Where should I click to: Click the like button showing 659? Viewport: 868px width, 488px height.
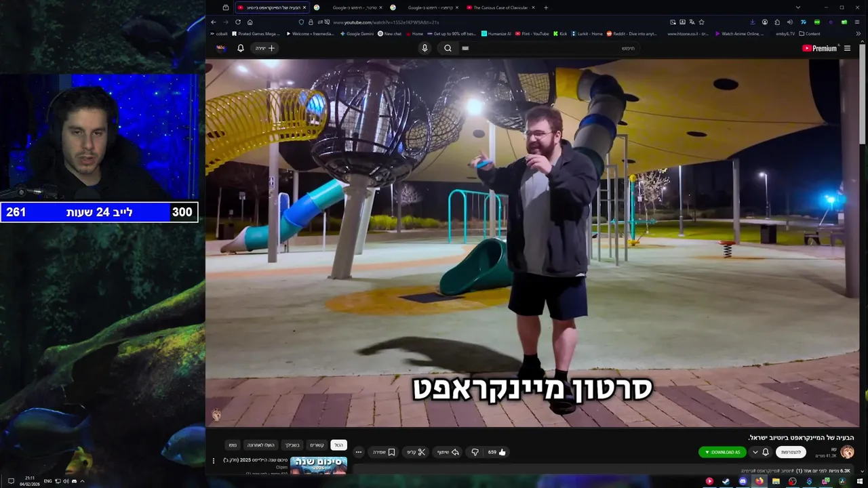(x=497, y=452)
